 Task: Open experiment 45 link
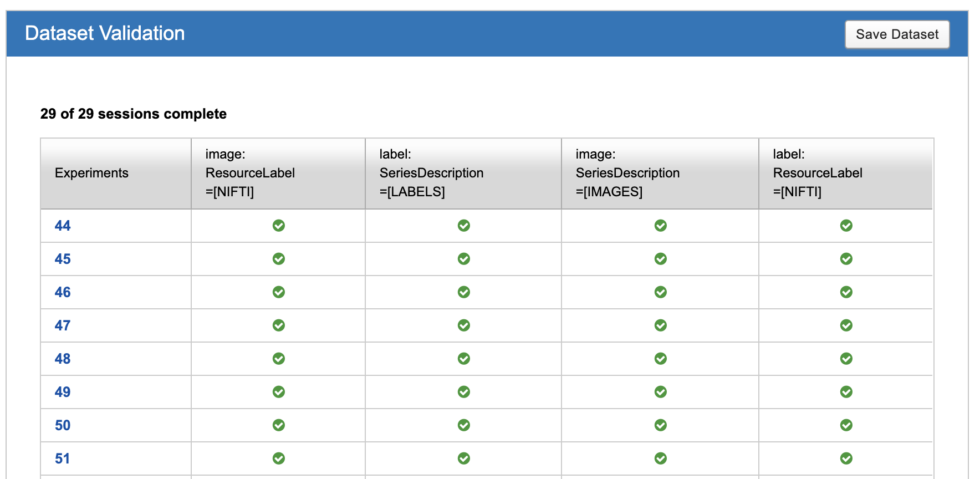point(63,259)
